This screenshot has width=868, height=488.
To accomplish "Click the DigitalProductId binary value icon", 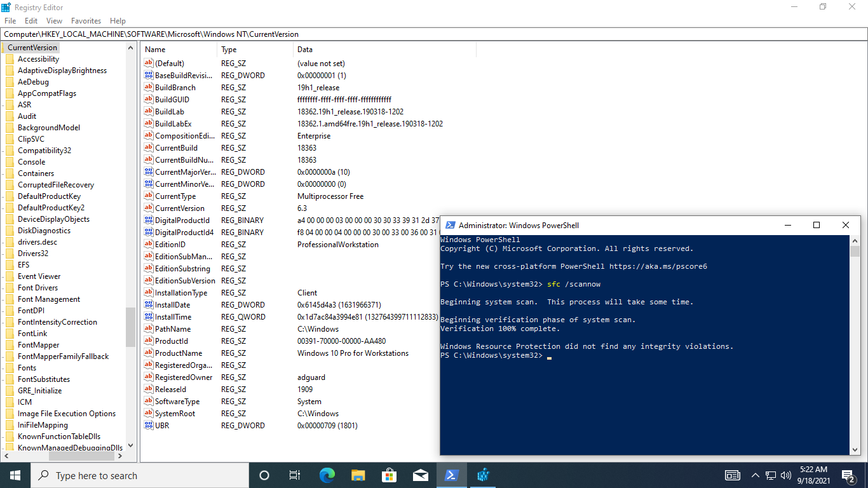I will point(149,220).
